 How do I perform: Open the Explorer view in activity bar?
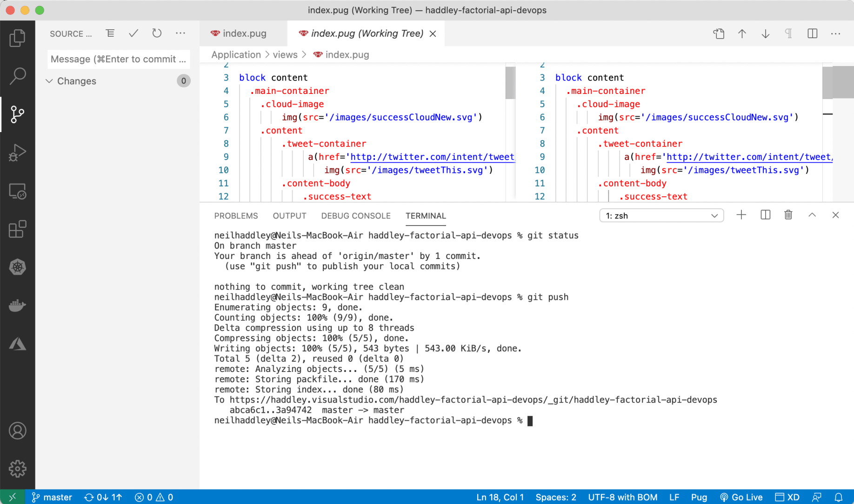(x=17, y=38)
